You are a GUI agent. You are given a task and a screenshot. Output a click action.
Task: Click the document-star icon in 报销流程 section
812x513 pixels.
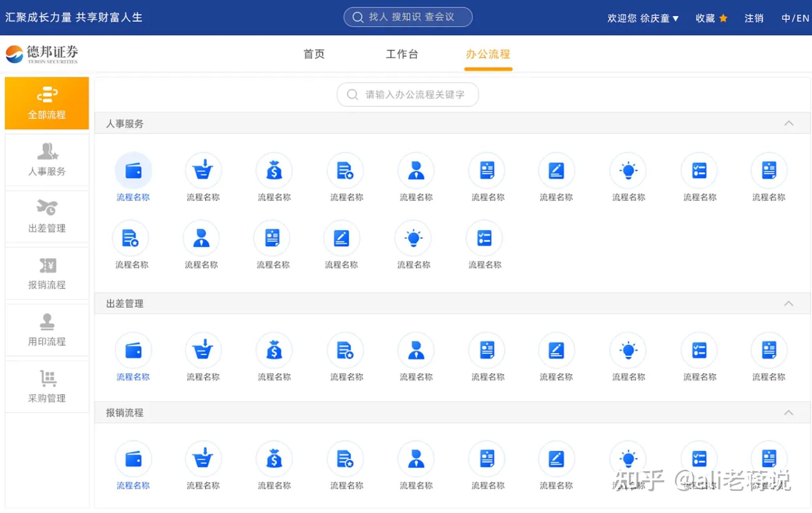(x=345, y=459)
